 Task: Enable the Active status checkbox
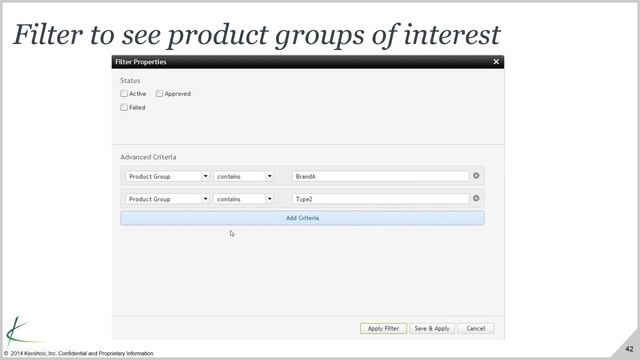(124, 93)
